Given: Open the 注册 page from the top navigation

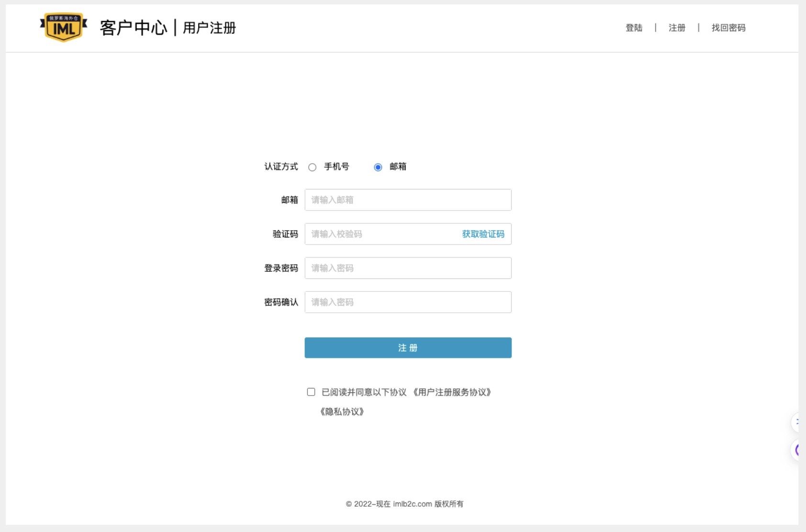Looking at the screenshot, I should point(676,28).
